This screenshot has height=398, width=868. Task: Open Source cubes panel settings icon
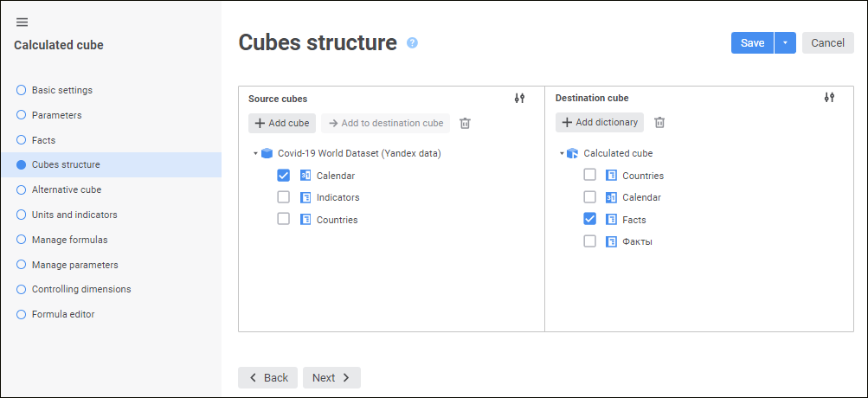pos(519,99)
